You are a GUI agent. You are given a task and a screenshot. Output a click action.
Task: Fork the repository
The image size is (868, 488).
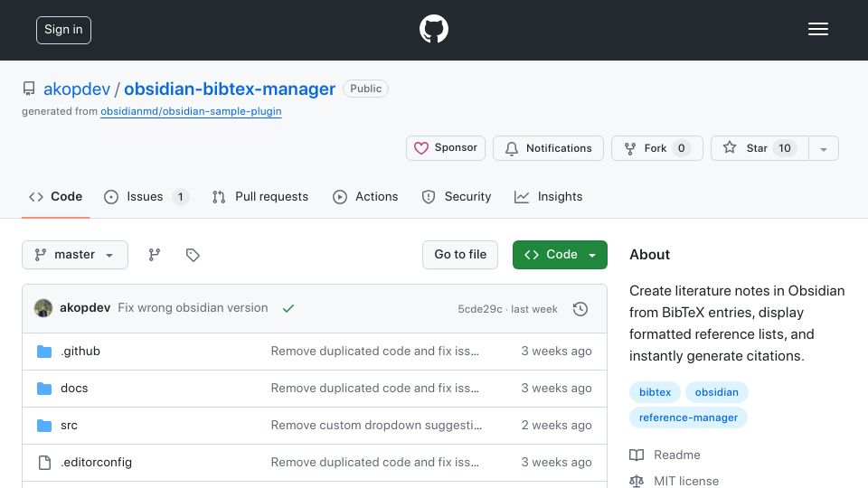point(657,148)
